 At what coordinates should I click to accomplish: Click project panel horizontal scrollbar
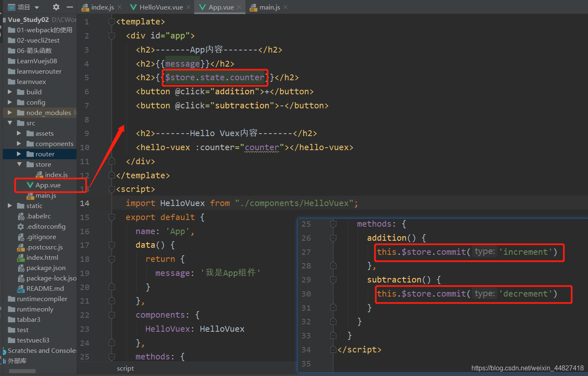coord(22,371)
